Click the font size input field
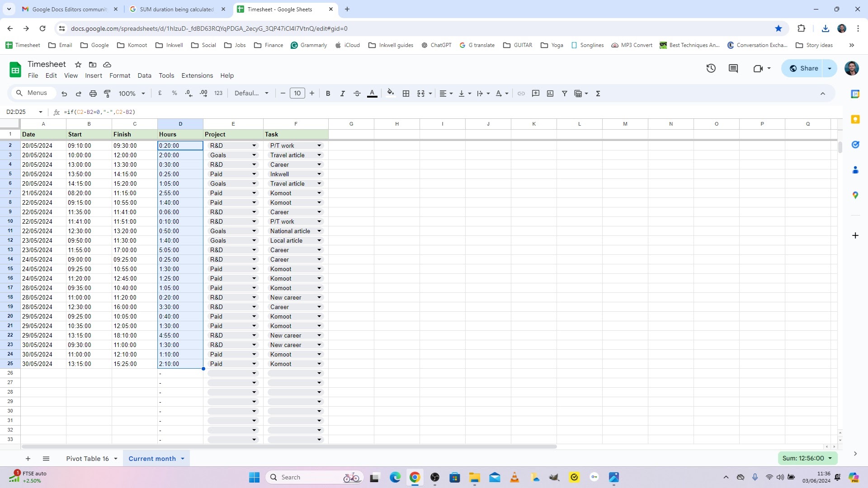This screenshot has height=488, width=868. (297, 94)
